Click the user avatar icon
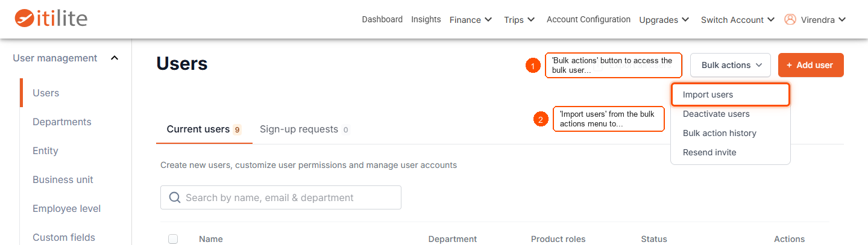The width and height of the screenshot is (868, 245). pyautogui.click(x=790, y=19)
